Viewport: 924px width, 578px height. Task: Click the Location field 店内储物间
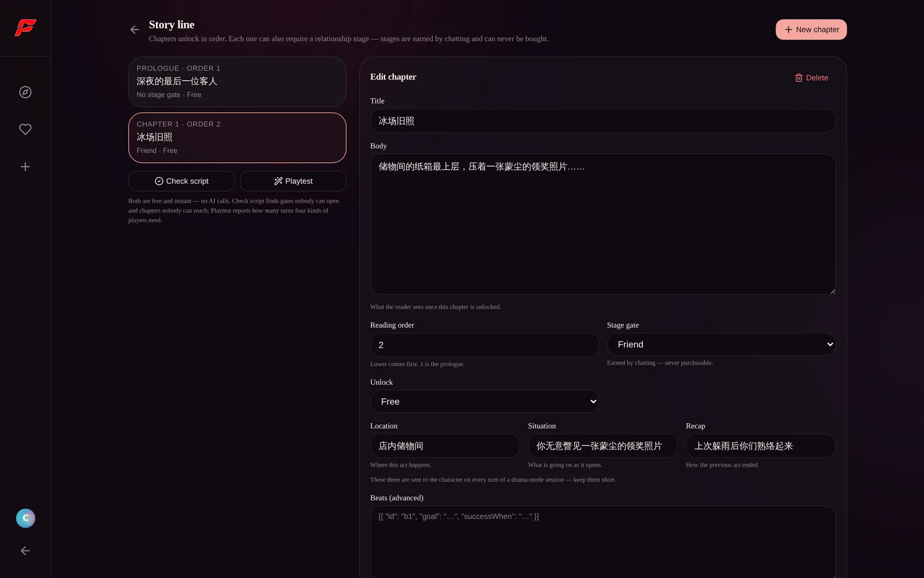pos(445,446)
